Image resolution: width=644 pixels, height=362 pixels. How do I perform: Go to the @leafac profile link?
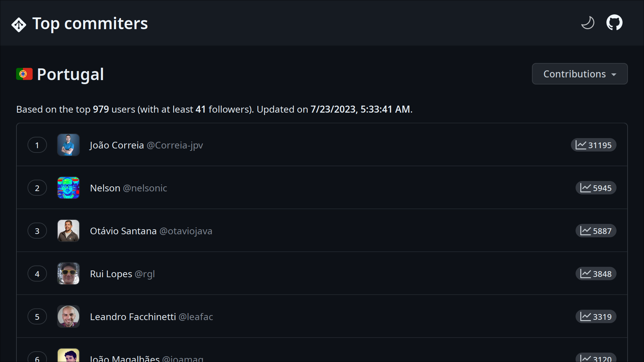(196, 317)
